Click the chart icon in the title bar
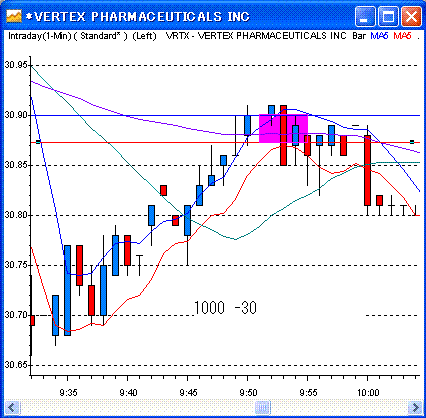Screen dimensions: 426x418 pyautogui.click(x=14, y=16)
